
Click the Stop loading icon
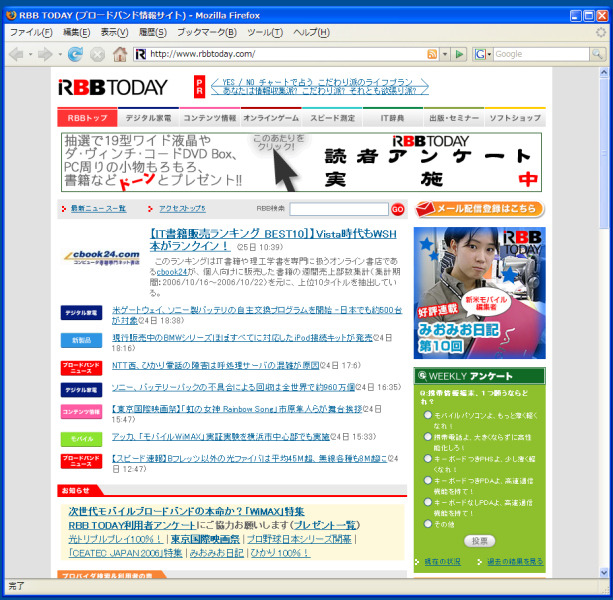[x=97, y=54]
